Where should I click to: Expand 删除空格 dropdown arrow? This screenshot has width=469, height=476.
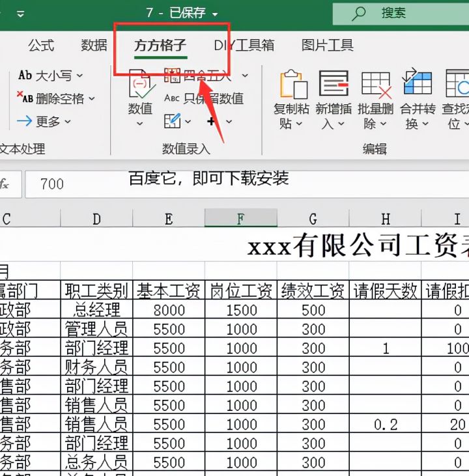tap(92, 98)
